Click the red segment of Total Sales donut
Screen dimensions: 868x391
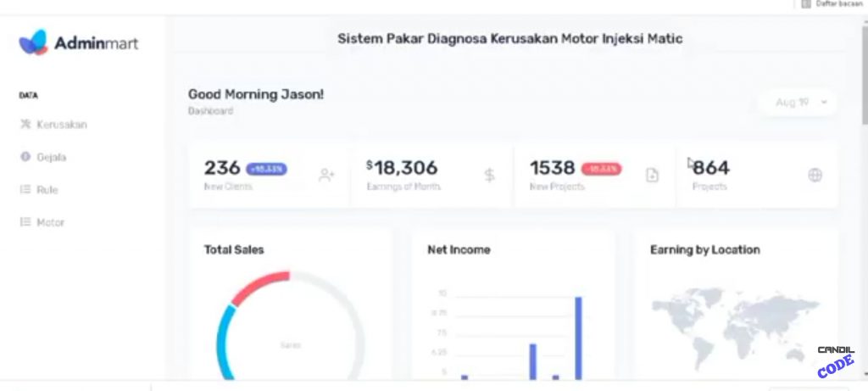[257, 287]
